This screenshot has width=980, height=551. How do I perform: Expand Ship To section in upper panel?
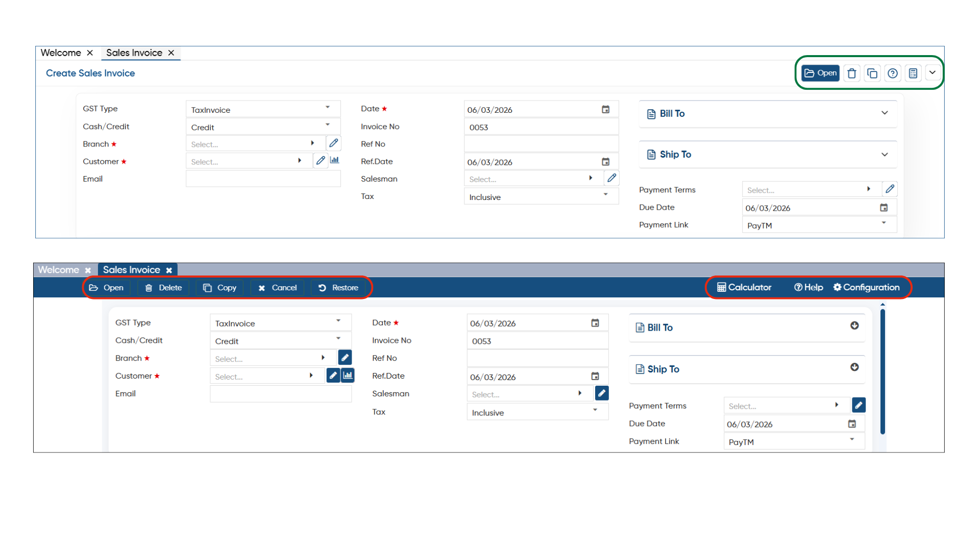884,155
